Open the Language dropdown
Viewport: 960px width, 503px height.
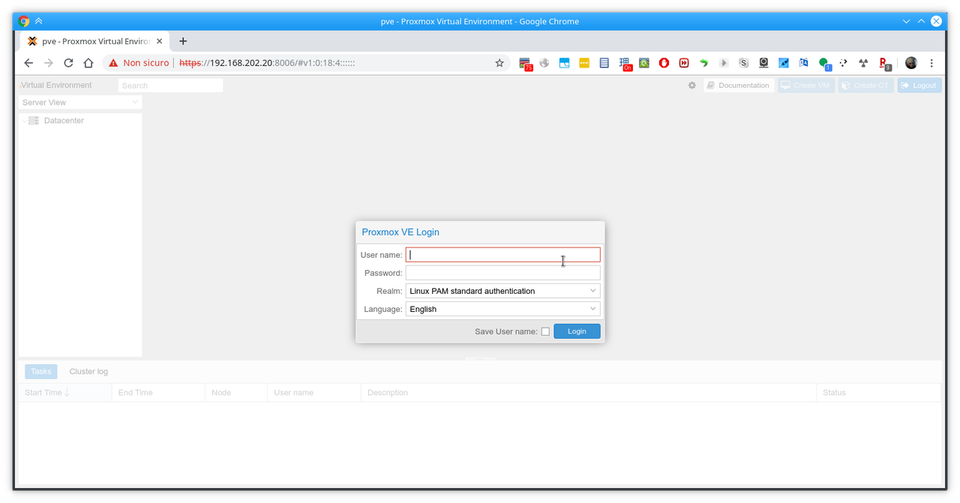click(x=502, y=310)
